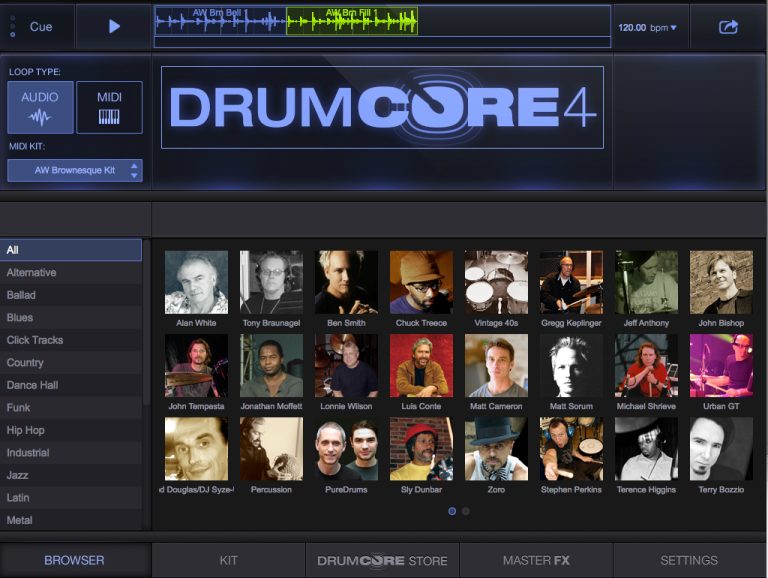Screen dimensions: 768x578
Task: Switch to the MASTER FX tab
Action: click(536, 560)
